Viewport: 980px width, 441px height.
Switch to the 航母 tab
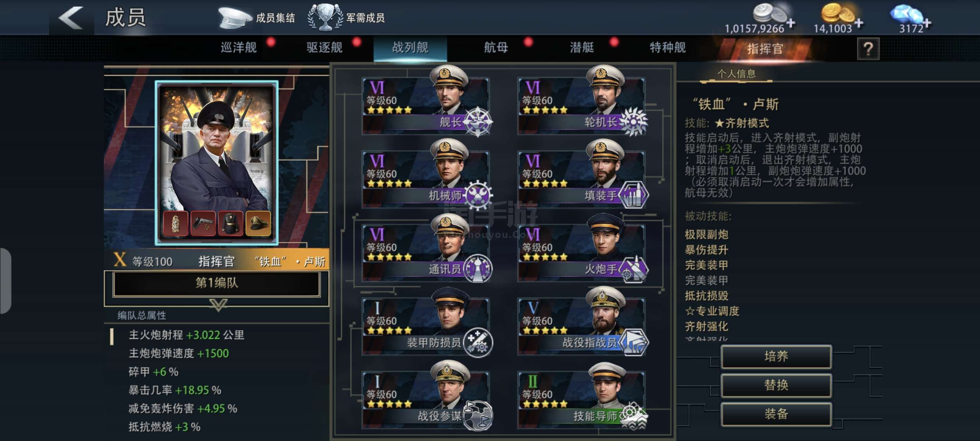pos(496,48)
